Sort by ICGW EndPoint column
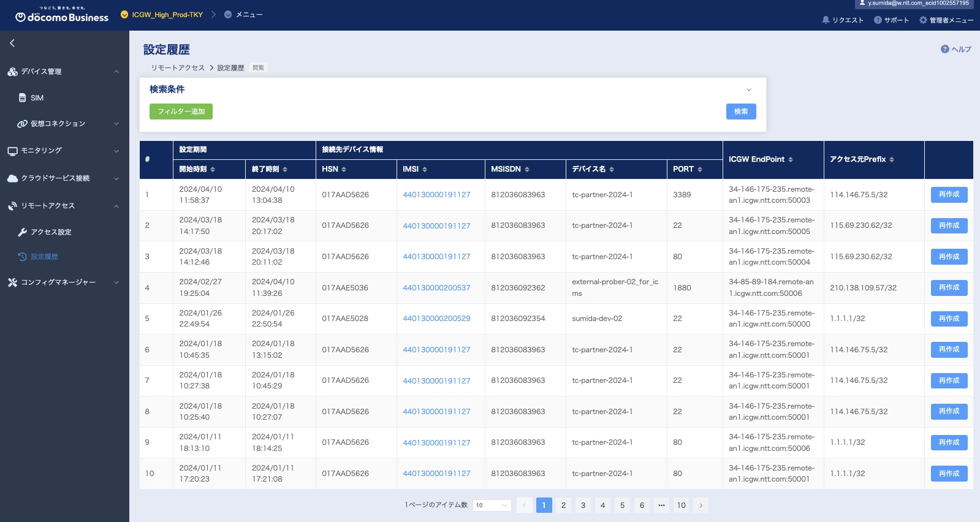Viewport: 980px width, 522px height. [791, 159]
